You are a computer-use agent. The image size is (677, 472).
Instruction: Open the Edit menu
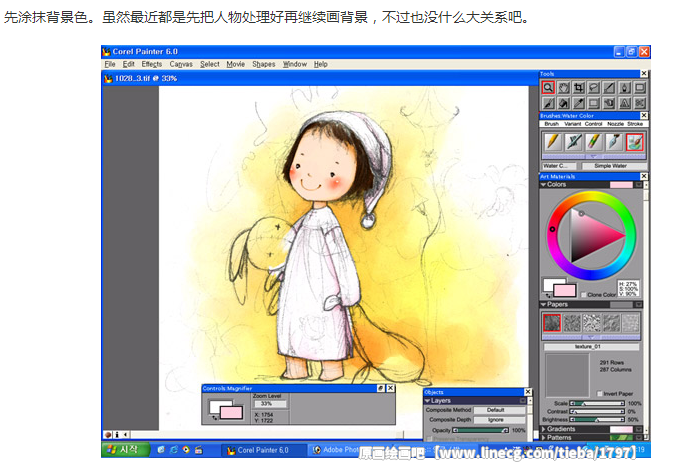click(128, 64)
